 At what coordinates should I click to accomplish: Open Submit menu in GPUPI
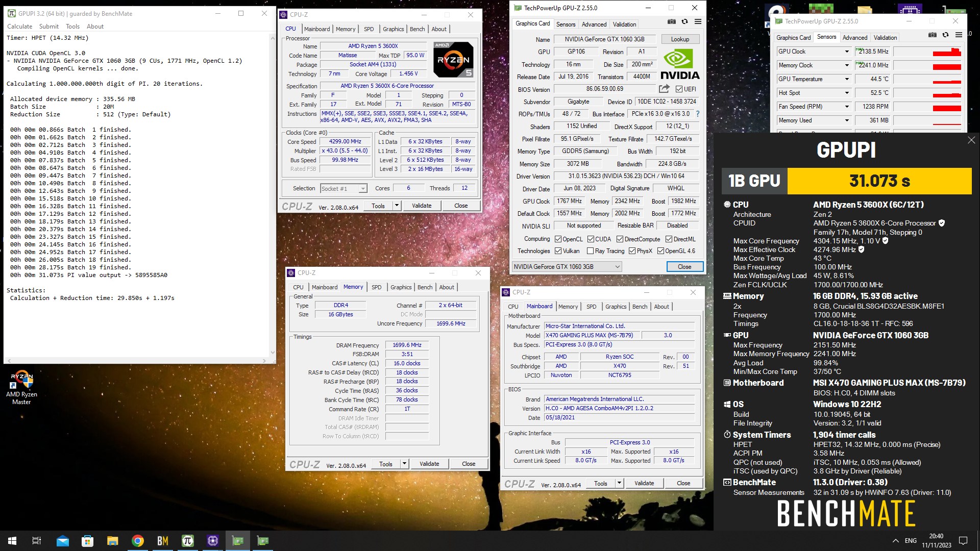coord(49,27)
